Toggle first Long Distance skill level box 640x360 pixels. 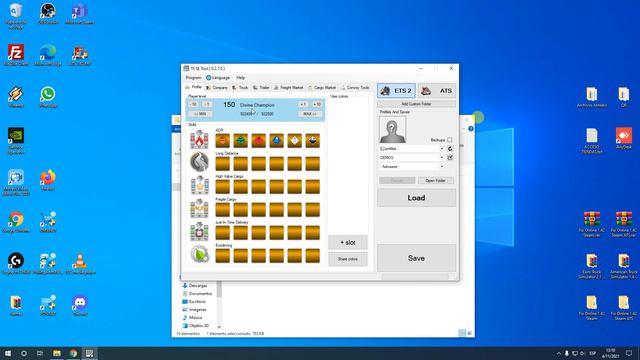(222, 164)
